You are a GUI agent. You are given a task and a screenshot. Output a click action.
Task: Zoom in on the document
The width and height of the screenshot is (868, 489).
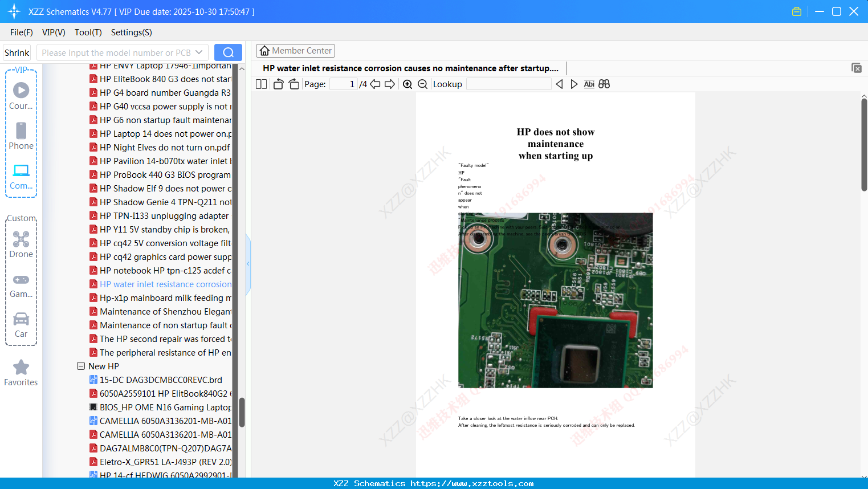click(x=407, y=84)
